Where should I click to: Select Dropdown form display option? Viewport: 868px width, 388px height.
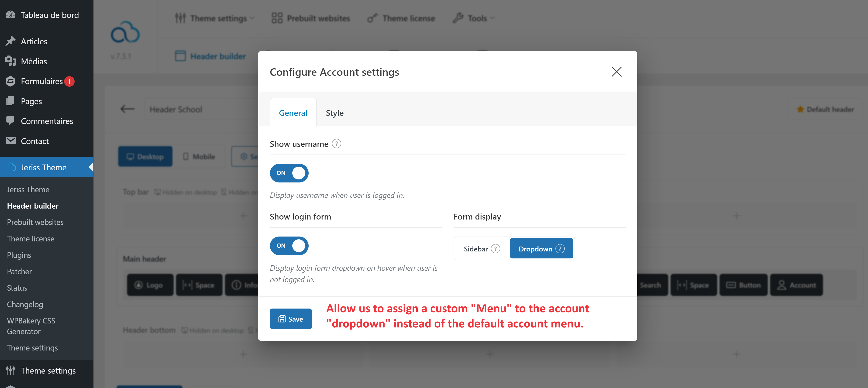541,249
